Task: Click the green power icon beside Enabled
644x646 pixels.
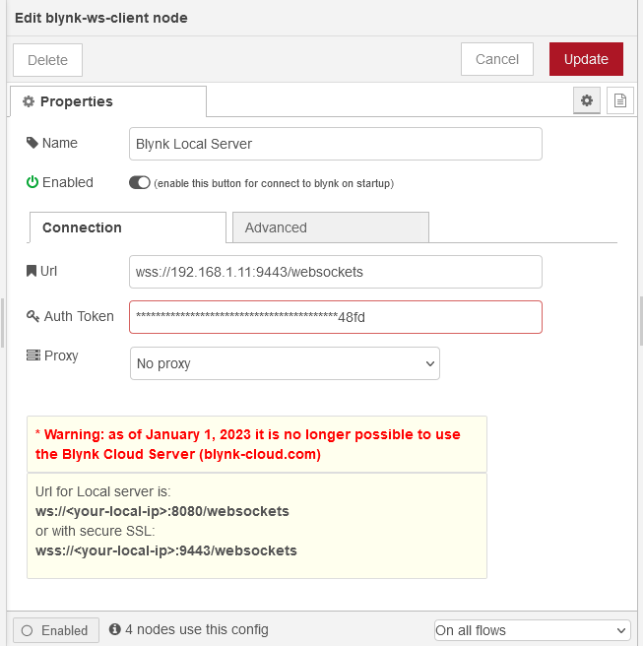Action: (x=32, y=182)
